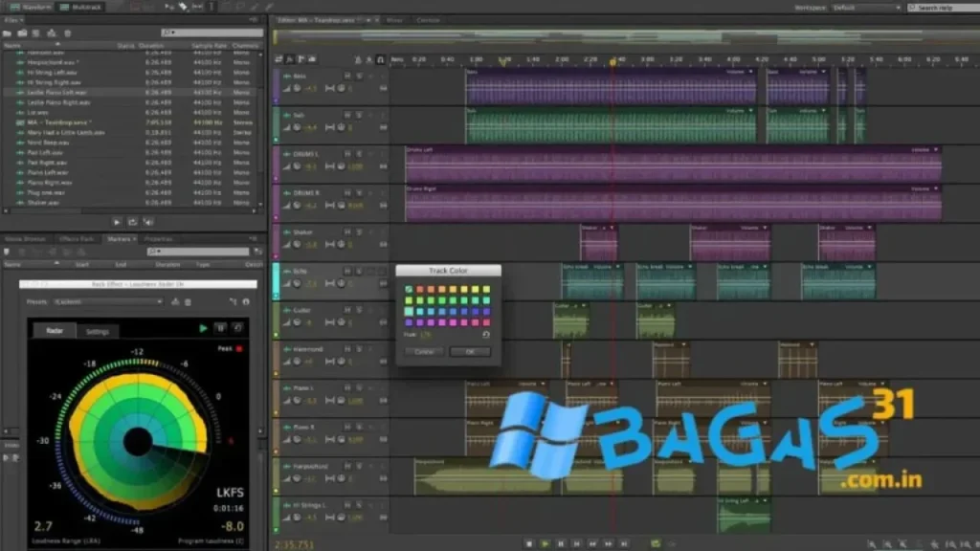The image size is (980, 551).
Task: Mute the Bass track
Action: click(347, 76)
